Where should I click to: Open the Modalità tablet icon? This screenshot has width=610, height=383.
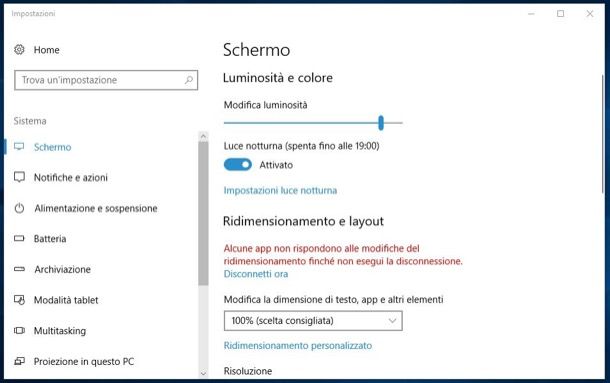[19, 300]
